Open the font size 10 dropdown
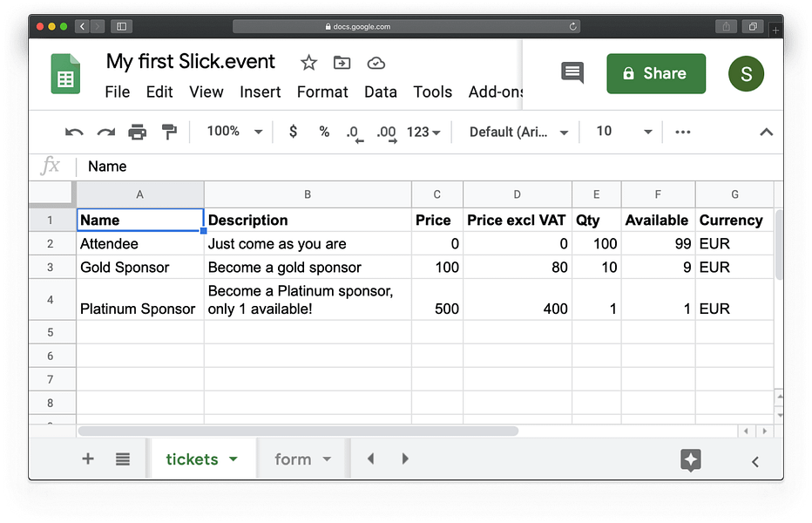The height and width of the screenshot is (523, 812). pyautogui.click(x=624, y=132)
